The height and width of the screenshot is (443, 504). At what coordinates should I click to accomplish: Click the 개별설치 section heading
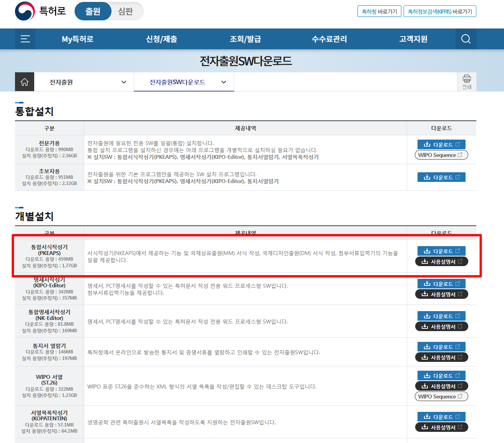(x=34, y=217)
